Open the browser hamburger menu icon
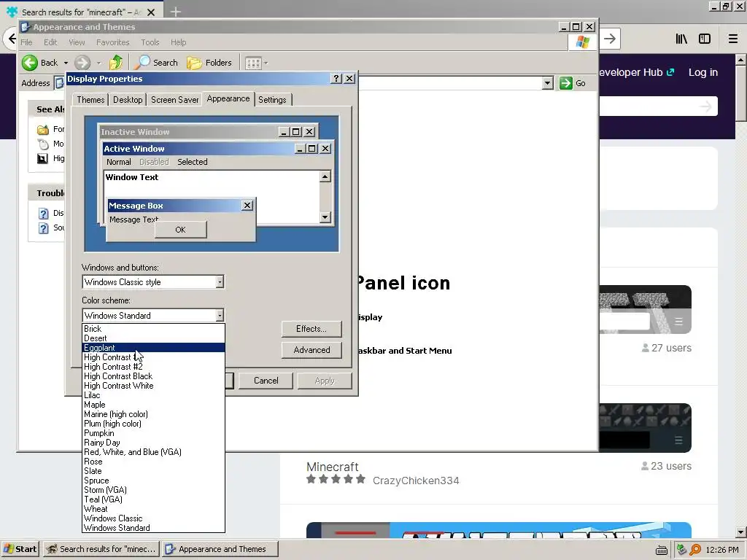Viewport: 747px width, 560px height. [x=732, y=39]
